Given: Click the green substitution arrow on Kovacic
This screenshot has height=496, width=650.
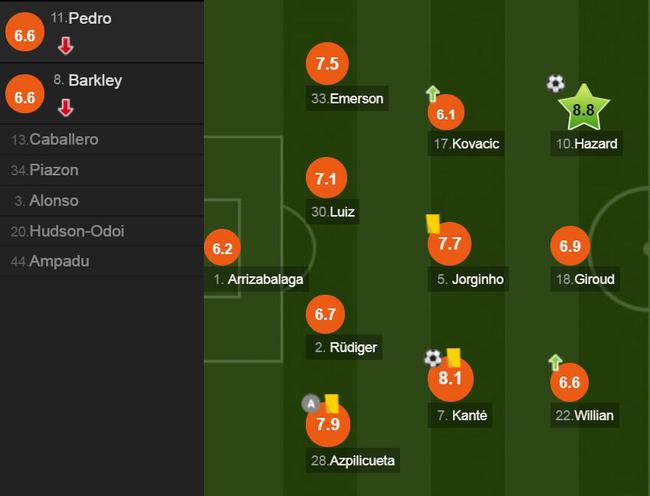Looking at the screenshot, I should coord(432,94).
